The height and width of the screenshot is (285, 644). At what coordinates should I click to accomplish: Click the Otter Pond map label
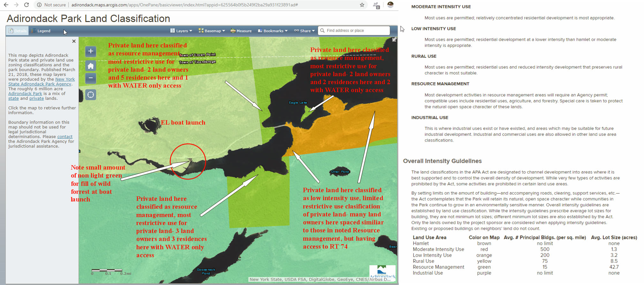pos(340,172)
